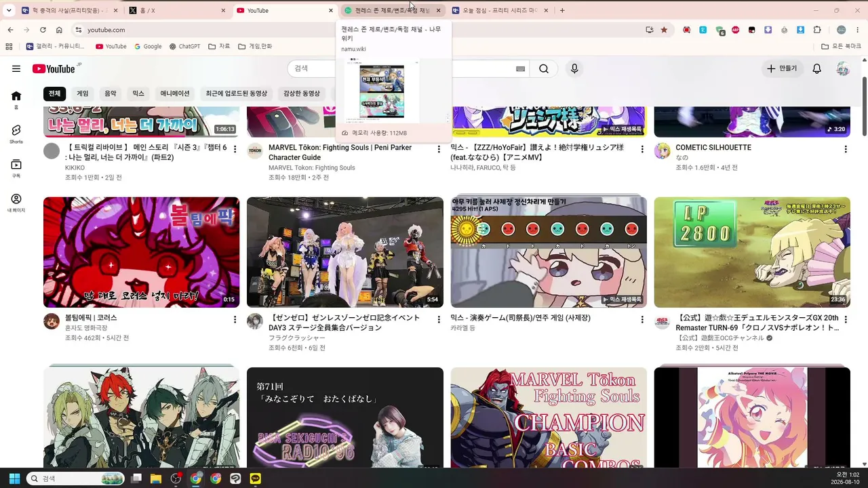Open Subscriptions in the left sidebar
Screen dimensions: 868x488
[x=16, y=168]
